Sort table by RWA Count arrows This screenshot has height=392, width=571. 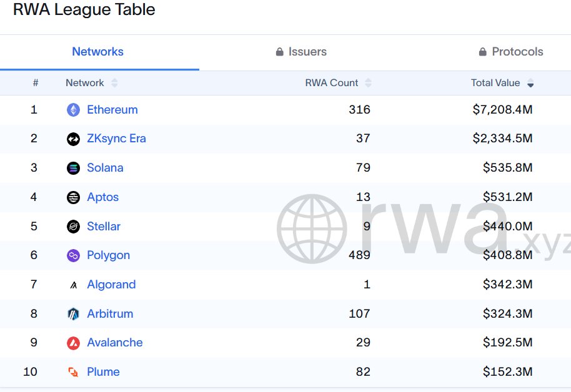[x=368, y=83]
